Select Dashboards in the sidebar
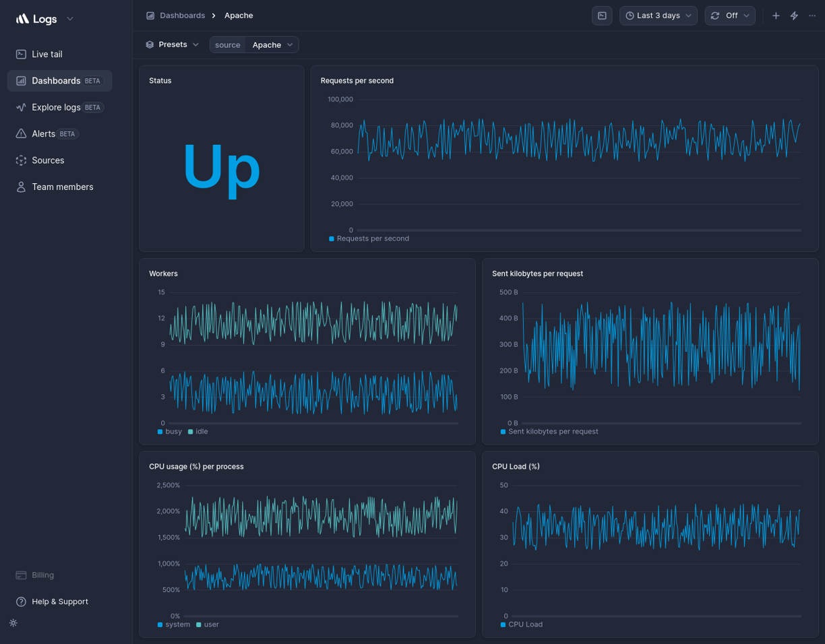 coord(59,81)
